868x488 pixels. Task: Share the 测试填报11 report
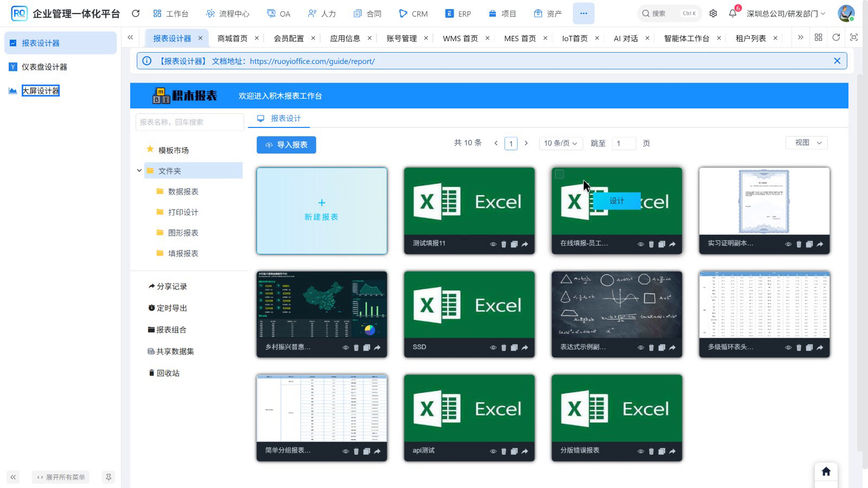[525, 244]
